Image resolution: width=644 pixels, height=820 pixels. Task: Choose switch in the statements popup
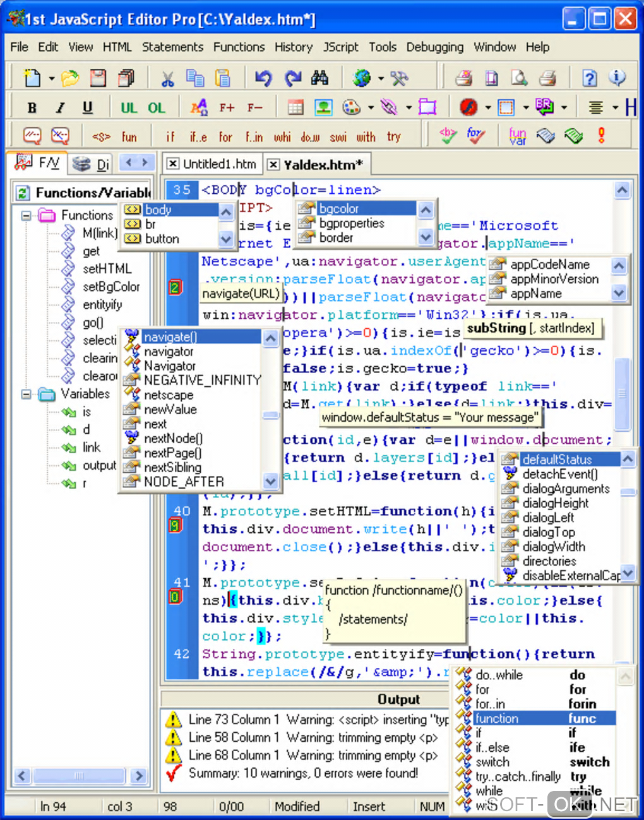tap(534, 762)
